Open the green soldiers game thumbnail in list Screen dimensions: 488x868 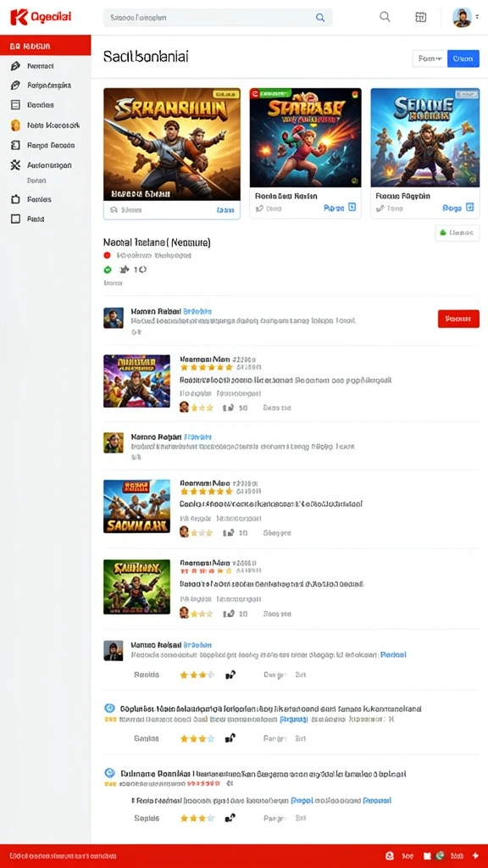[x=136, y=587]
